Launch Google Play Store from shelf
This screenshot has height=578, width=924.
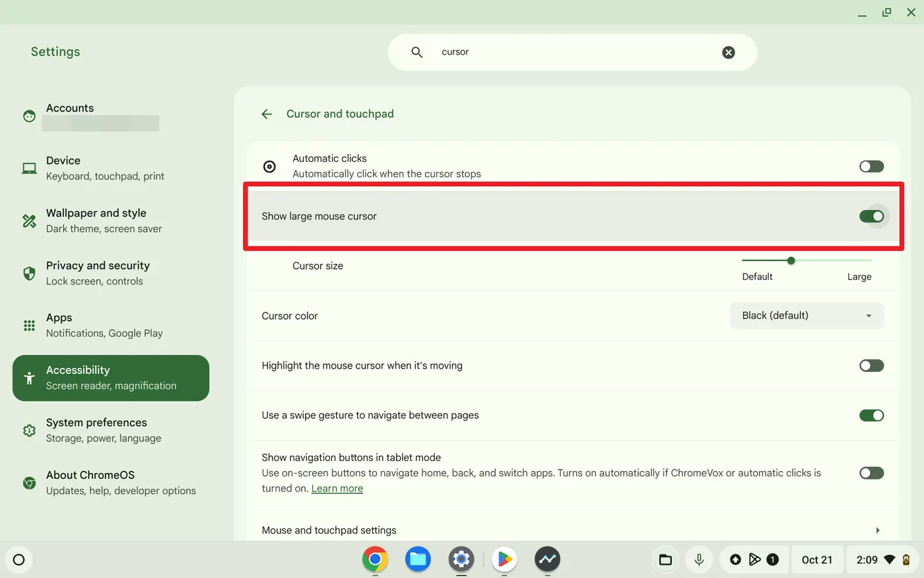[505, 560]
